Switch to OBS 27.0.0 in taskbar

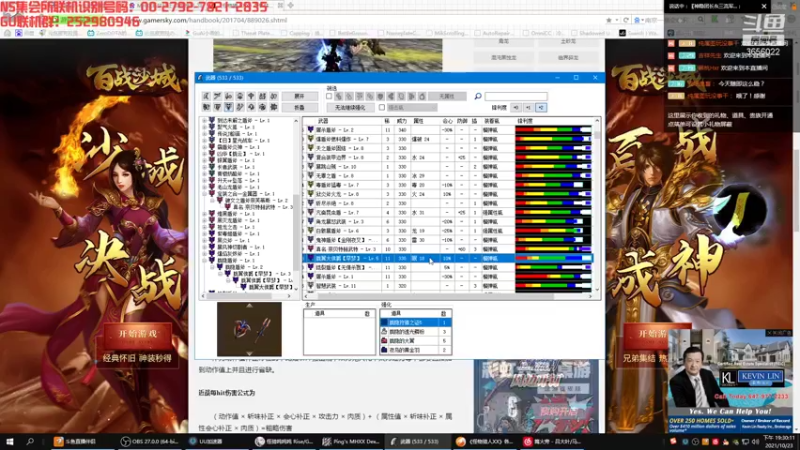coord(151,442)
